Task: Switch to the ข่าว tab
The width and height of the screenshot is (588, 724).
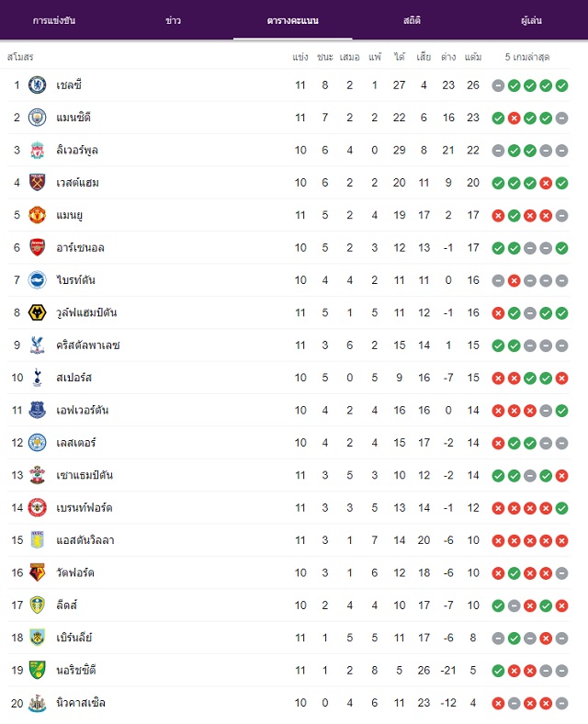Action: click(x=173, y=20)
